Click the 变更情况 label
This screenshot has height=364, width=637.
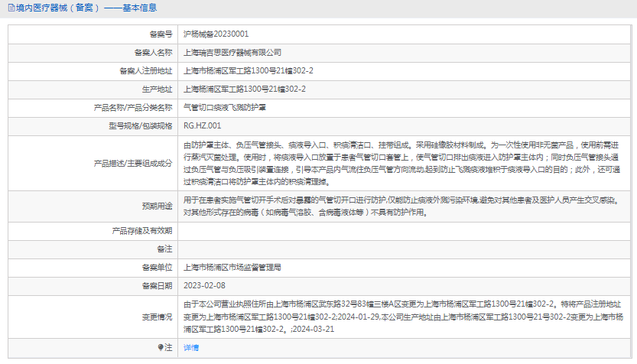coord(158,317)
